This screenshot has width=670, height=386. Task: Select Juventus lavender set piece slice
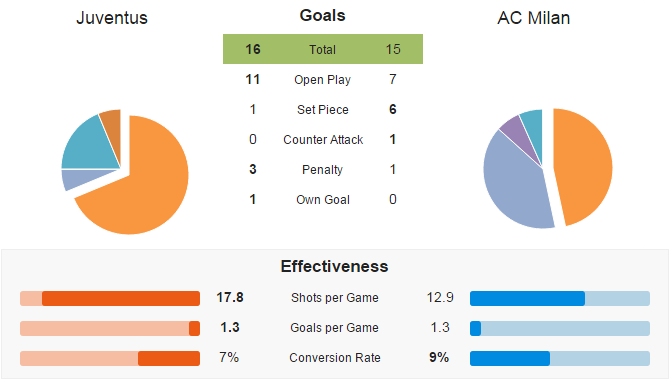[x=77, y=178]
